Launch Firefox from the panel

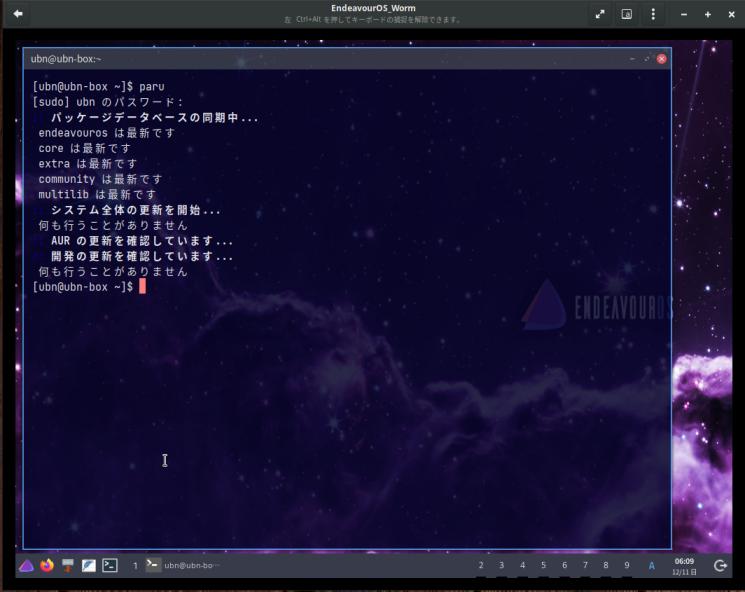click(47, 565)
